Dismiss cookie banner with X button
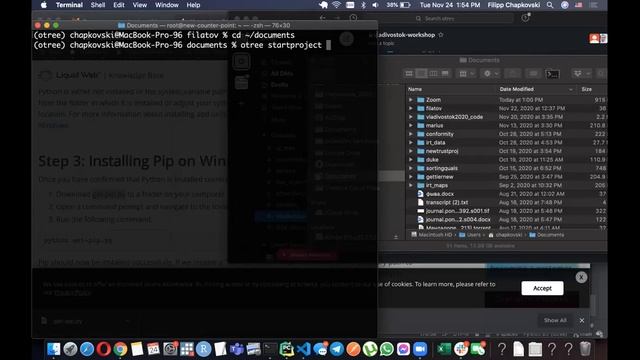Image resolution: width=640 pixels, height=360 pixels. tap(581, 277)
